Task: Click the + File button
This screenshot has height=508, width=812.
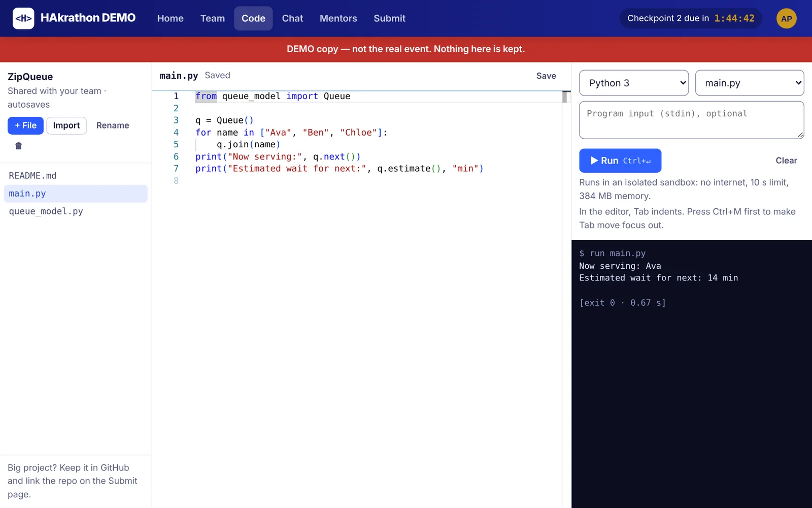Action: (x=25, y=125)
